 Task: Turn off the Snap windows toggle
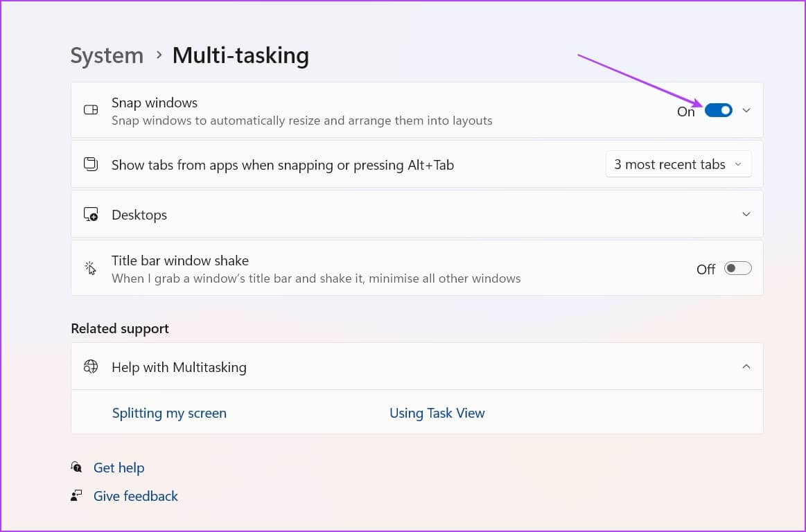click(x=718, y=111)
